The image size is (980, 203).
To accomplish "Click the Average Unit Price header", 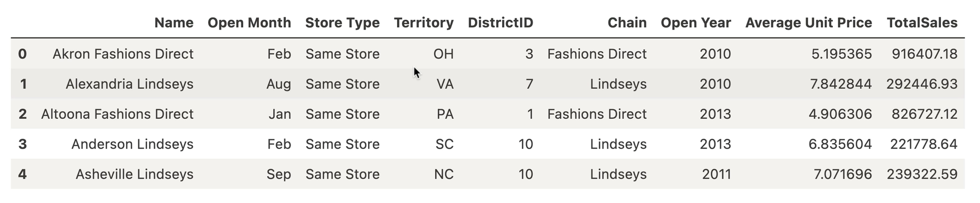I will coord(808,23).
